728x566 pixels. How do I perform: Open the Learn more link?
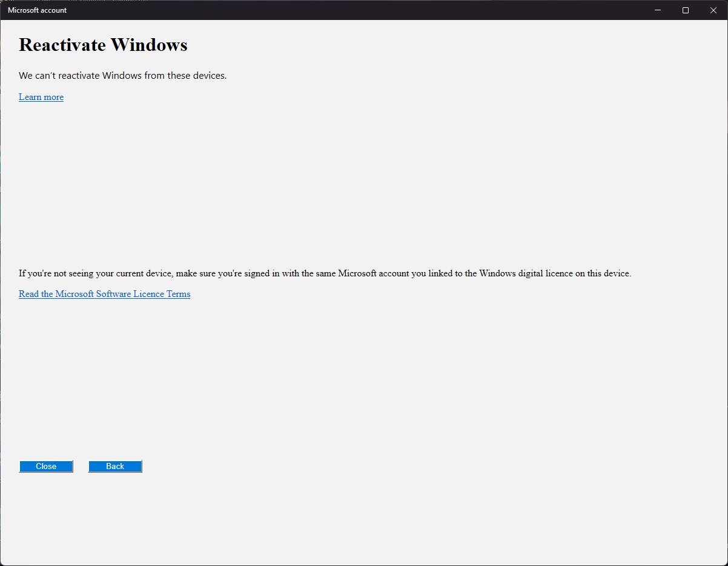41,97
